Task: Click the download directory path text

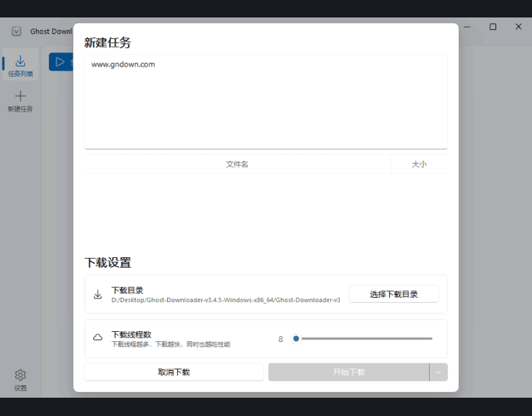Action: tap(226, 300)
